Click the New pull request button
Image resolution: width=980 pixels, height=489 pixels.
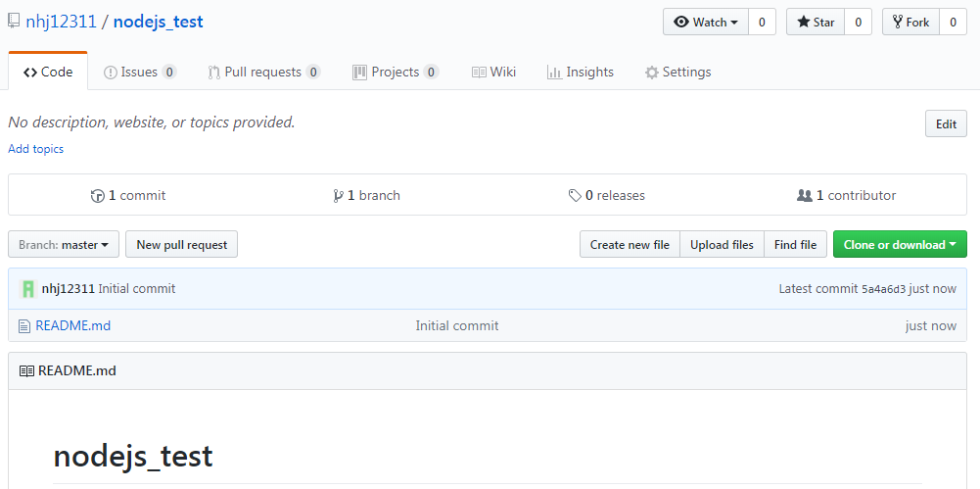pyautogui.click(x=182, y=245)
